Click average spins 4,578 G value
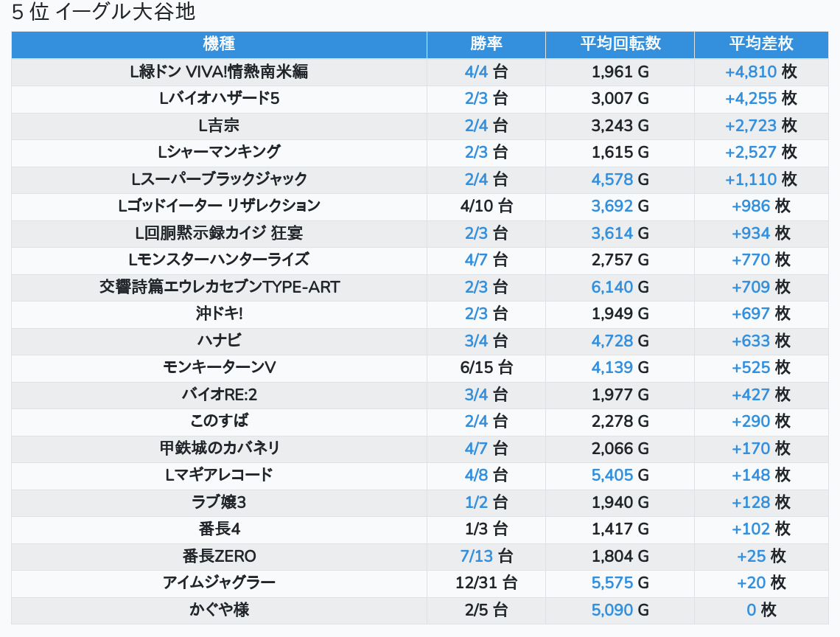 point(620,179)
